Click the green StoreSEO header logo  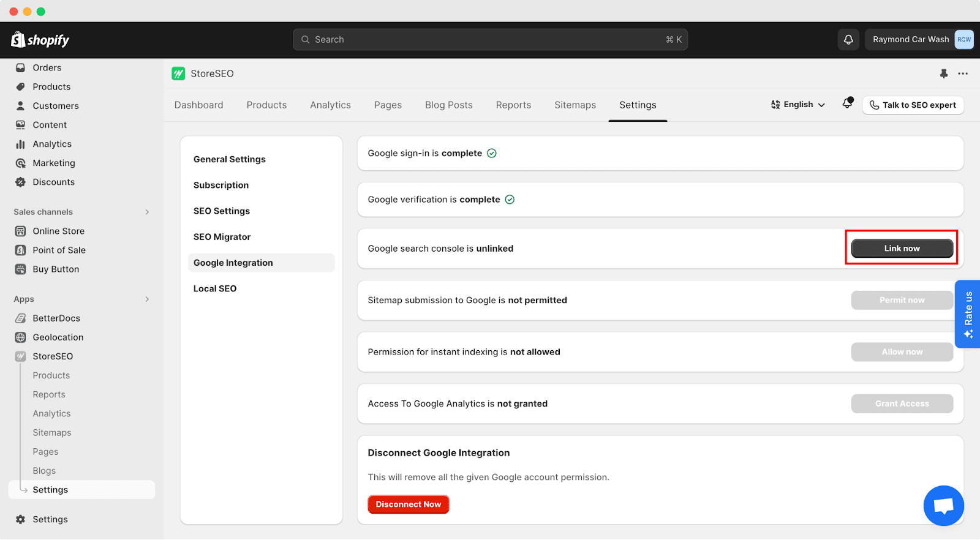pyautogui.click(x=178, y=73)
